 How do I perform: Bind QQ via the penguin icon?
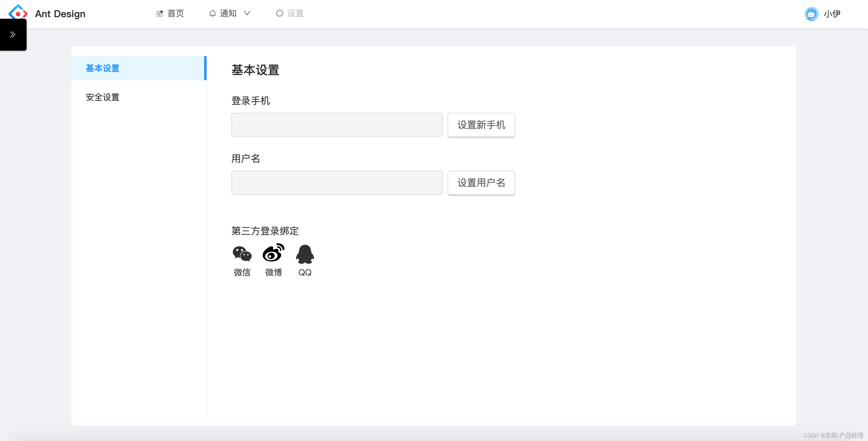(305, 254)
